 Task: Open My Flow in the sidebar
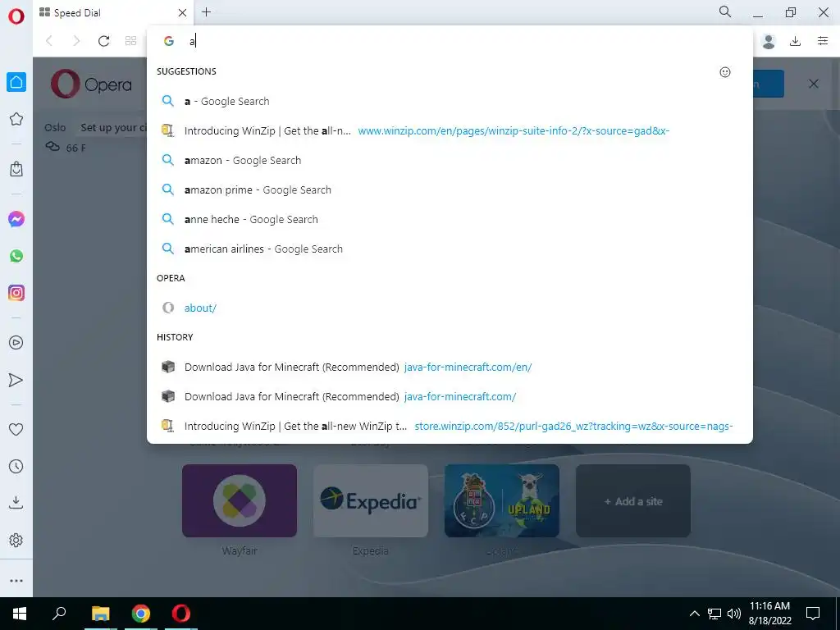pyautogui.click(x=16, y=380)
